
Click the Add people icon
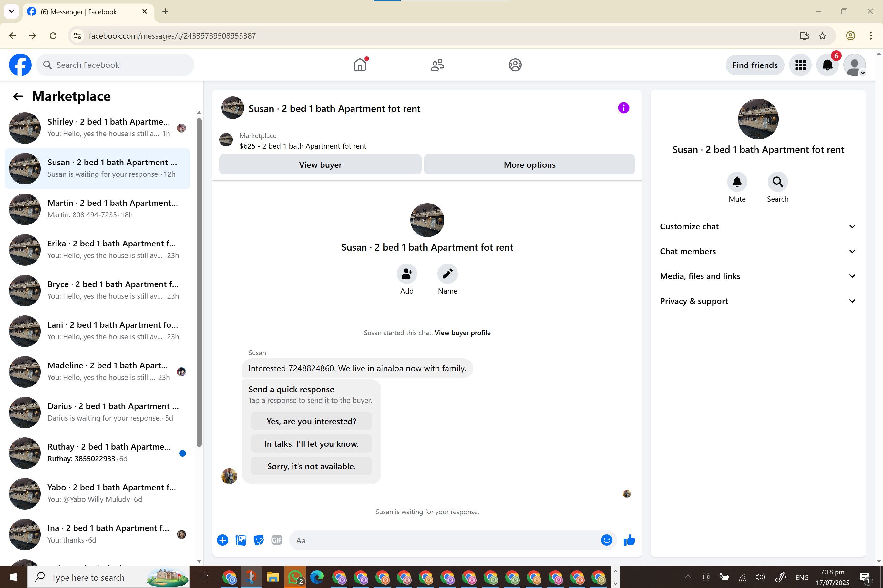406,274
